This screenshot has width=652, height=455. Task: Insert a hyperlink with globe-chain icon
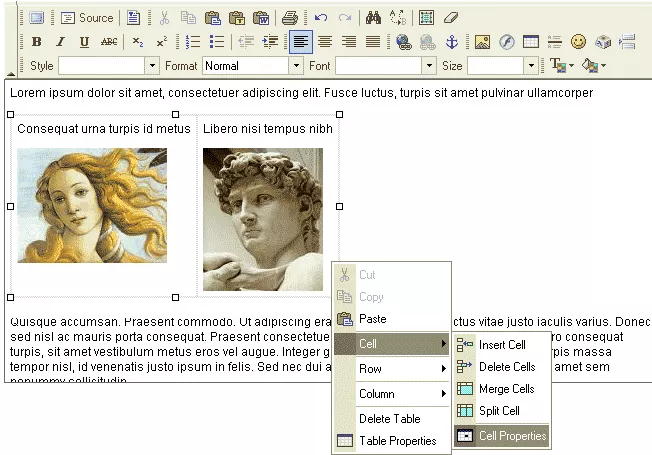click(403, 42)
